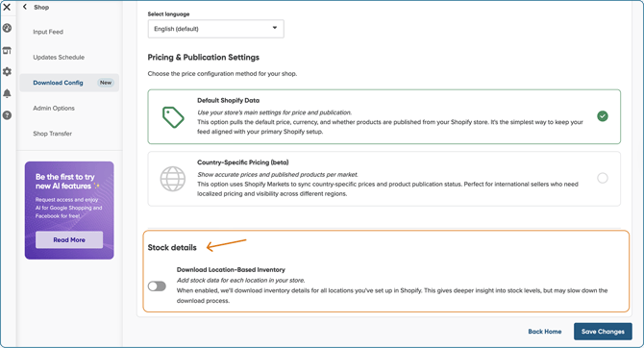Click the X close icon in the sidebar
This screenshot has width=644, height=348.
(7, 7)
